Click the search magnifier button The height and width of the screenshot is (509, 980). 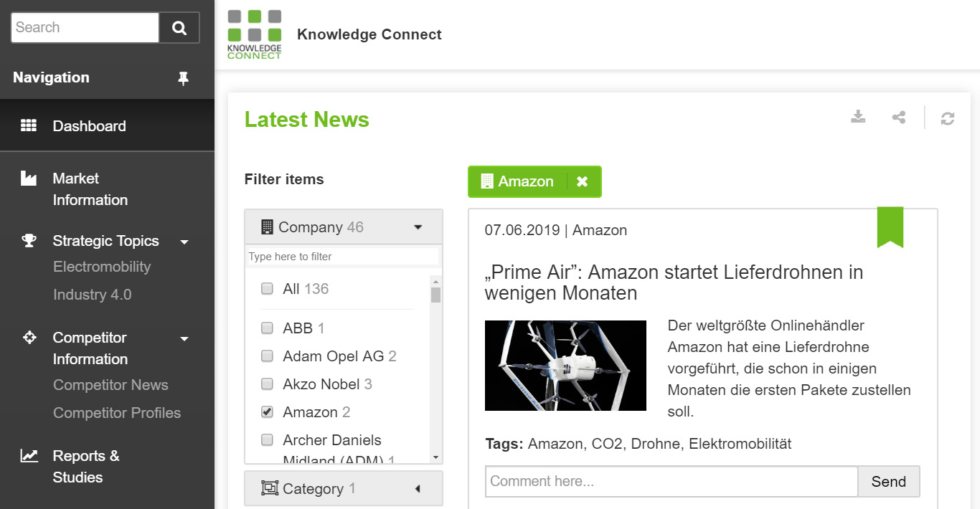[x=179, y=28]
